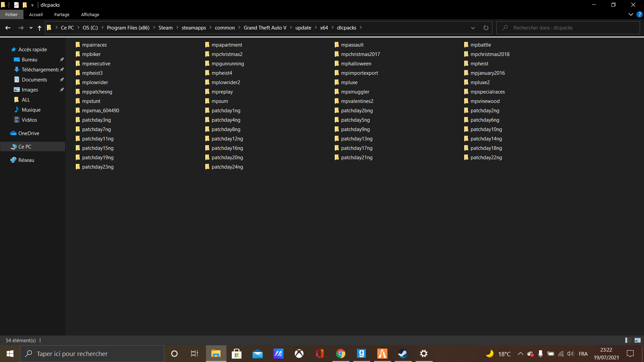This screenshot has width=644, height=362.
Task: Click the quick access New Folder icon
Action: [x=24, y=5]
